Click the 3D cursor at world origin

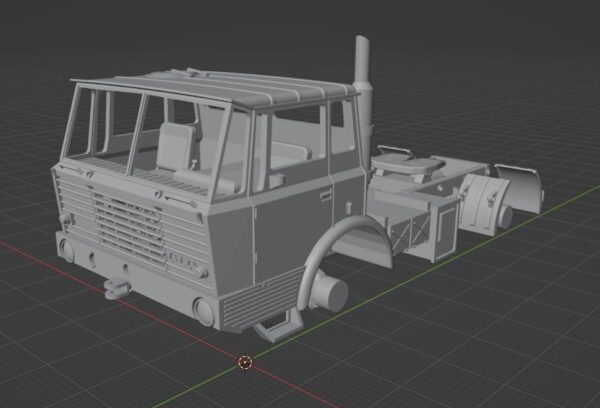tap(245, 362)
